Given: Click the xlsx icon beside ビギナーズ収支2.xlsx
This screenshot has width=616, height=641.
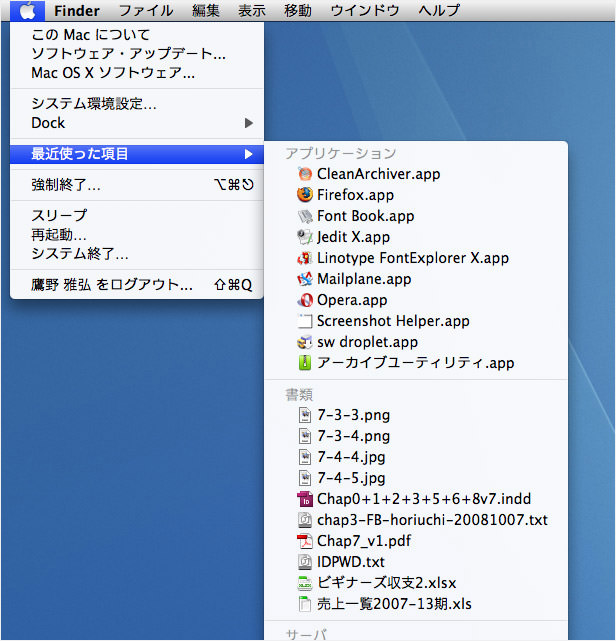Looking at the screenshot, I should point(305,583).
